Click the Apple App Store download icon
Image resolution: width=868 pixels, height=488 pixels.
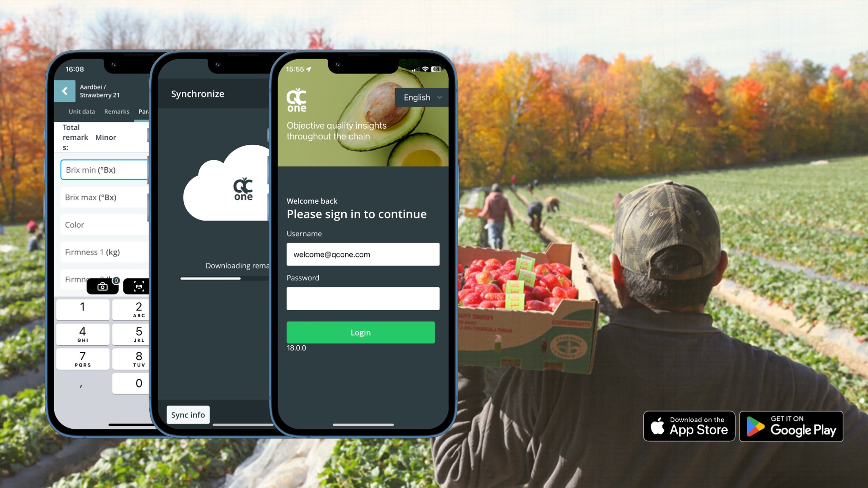point(690,425)
